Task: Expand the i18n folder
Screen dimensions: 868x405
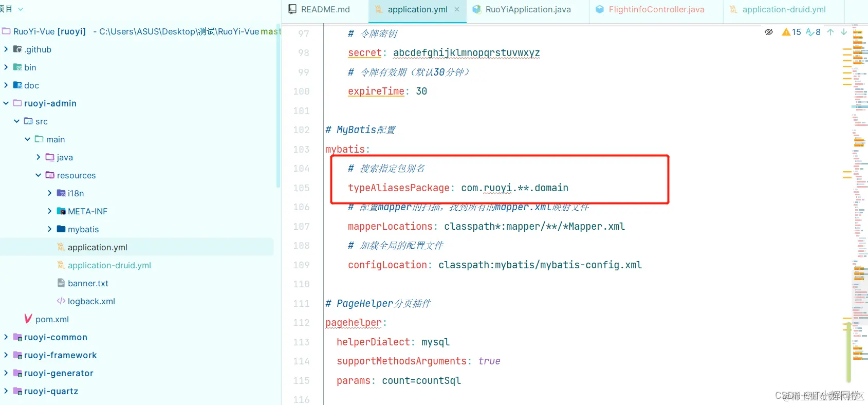Action: 50,193
